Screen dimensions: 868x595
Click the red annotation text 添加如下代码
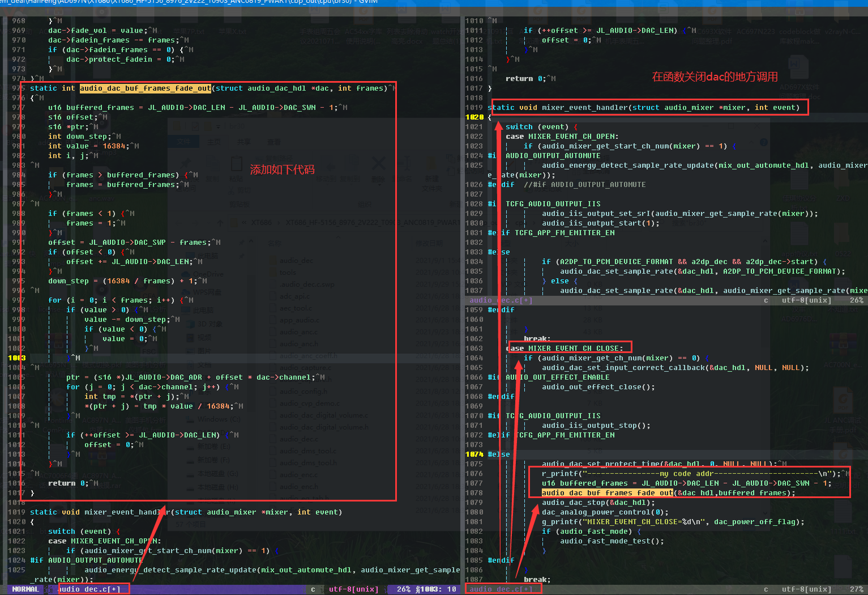(x=282, y=169)
